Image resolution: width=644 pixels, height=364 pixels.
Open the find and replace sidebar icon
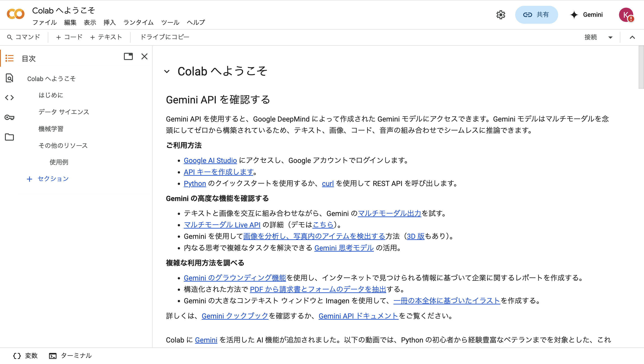pos(9,78)
